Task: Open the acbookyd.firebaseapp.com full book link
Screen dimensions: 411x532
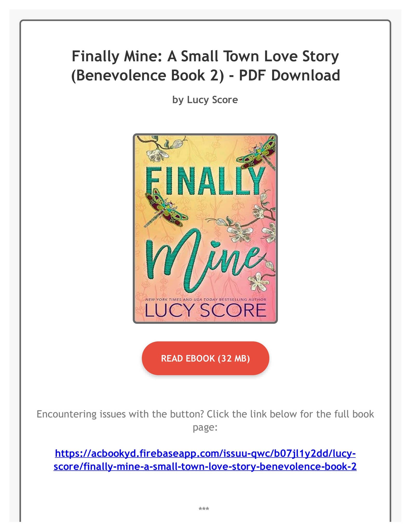Action: 205,460
